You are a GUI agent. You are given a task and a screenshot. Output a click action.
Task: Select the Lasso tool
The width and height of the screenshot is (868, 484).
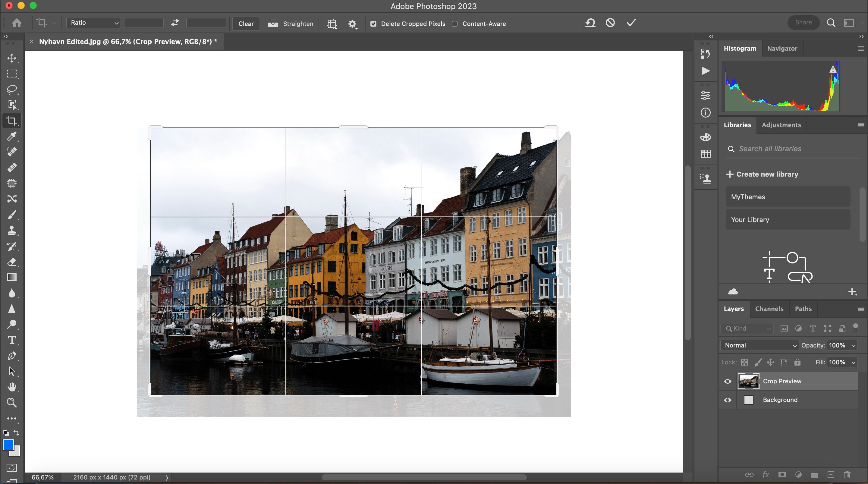tap(12, 89)
